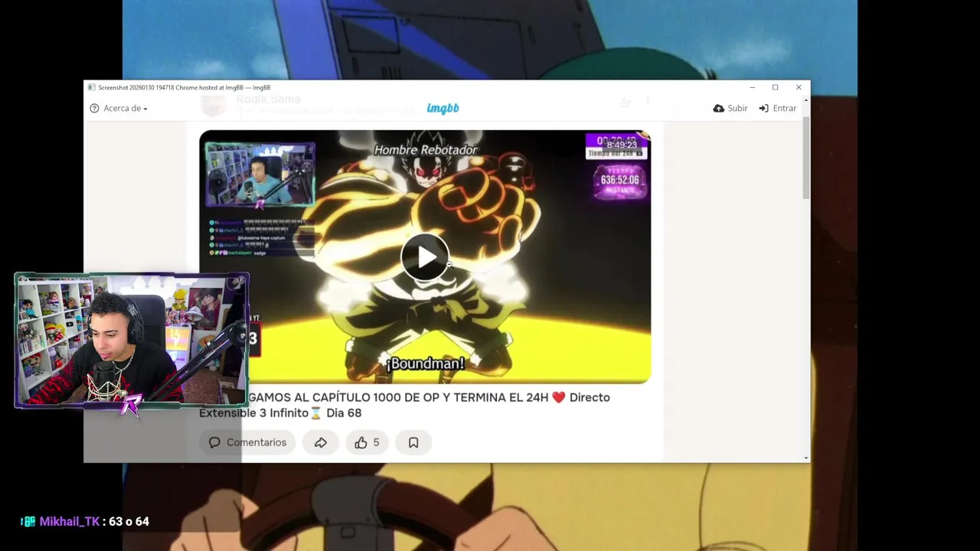Click the video title about CAPÍTULO 1000
The width and height of the screenshot is (980, 551).
coord(404,405)
